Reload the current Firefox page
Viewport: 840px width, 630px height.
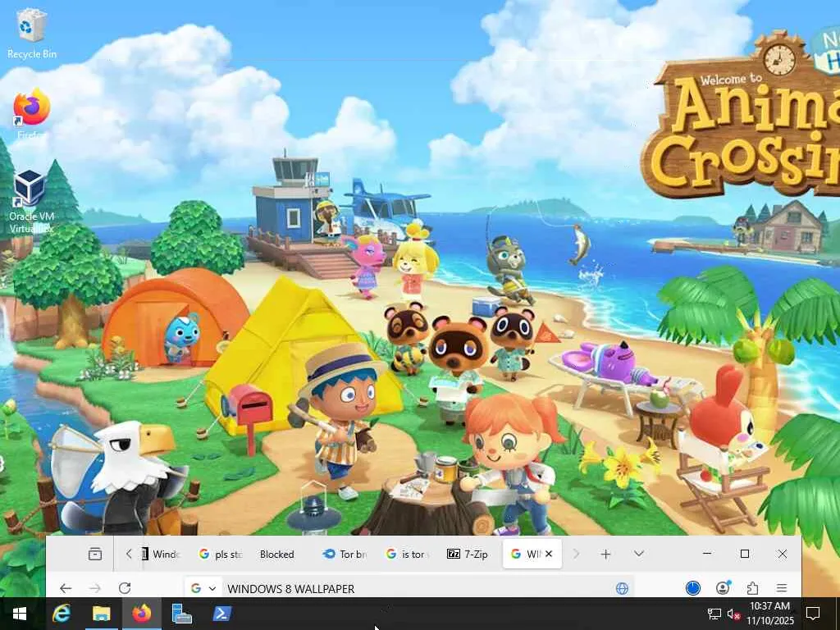coord(125,588)
